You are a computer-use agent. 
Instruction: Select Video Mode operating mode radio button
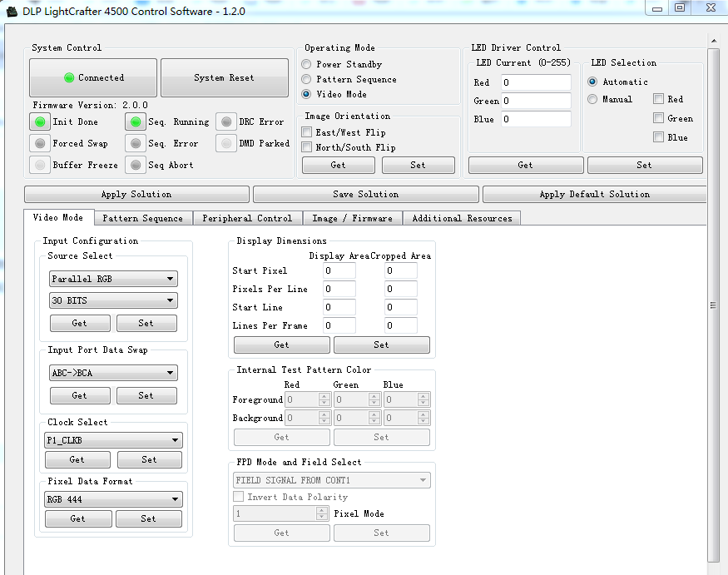coord(306,94)
